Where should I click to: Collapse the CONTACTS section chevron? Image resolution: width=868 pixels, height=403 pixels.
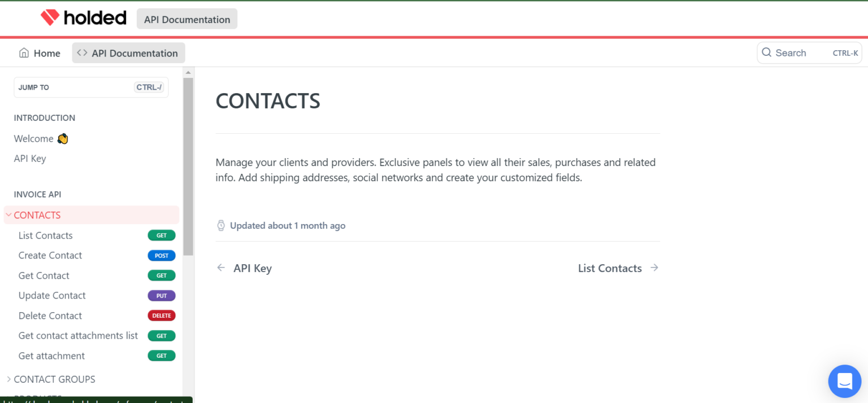[x=8, y=215]
